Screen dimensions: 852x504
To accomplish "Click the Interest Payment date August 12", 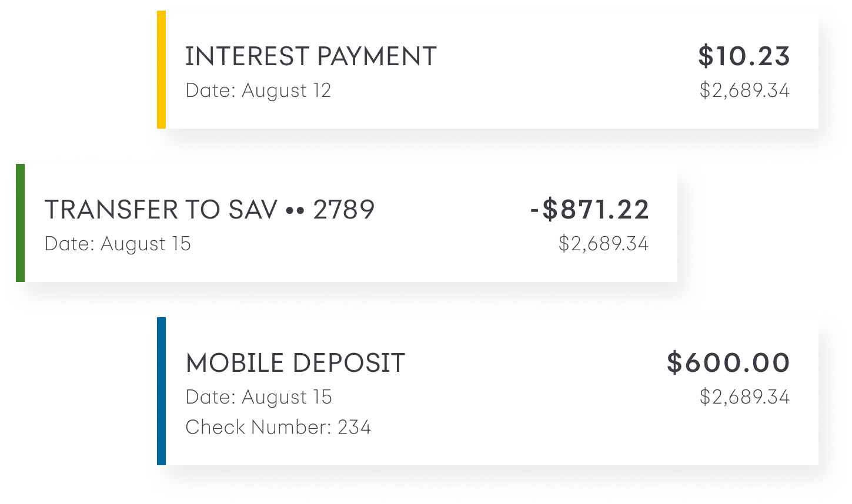I will coord(258,90).
